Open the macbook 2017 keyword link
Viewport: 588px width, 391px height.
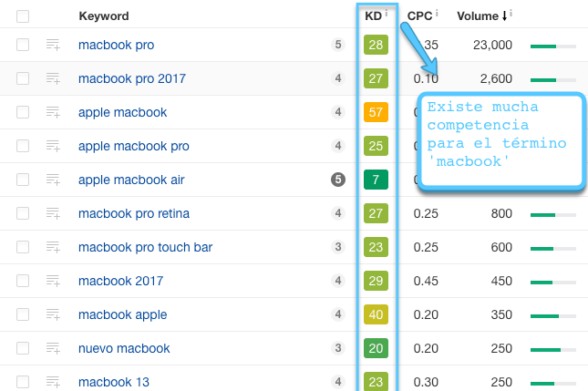click(120, 281)
